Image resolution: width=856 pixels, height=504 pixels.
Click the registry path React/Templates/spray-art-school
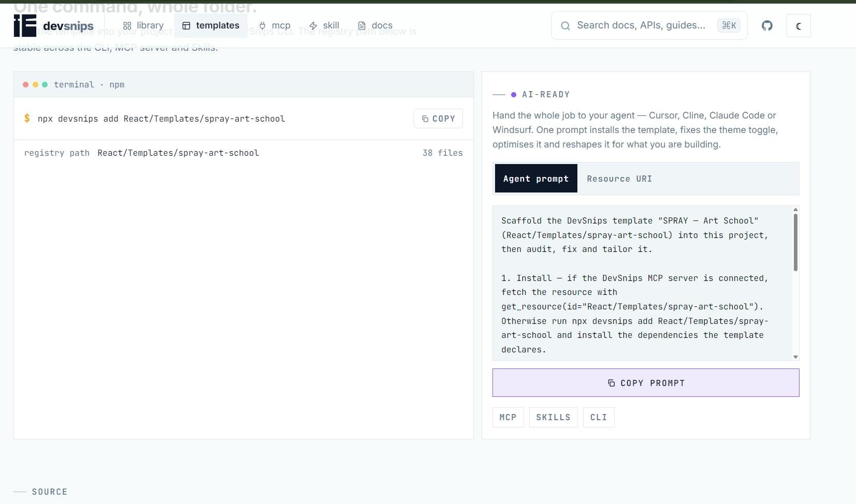[178, 153]
